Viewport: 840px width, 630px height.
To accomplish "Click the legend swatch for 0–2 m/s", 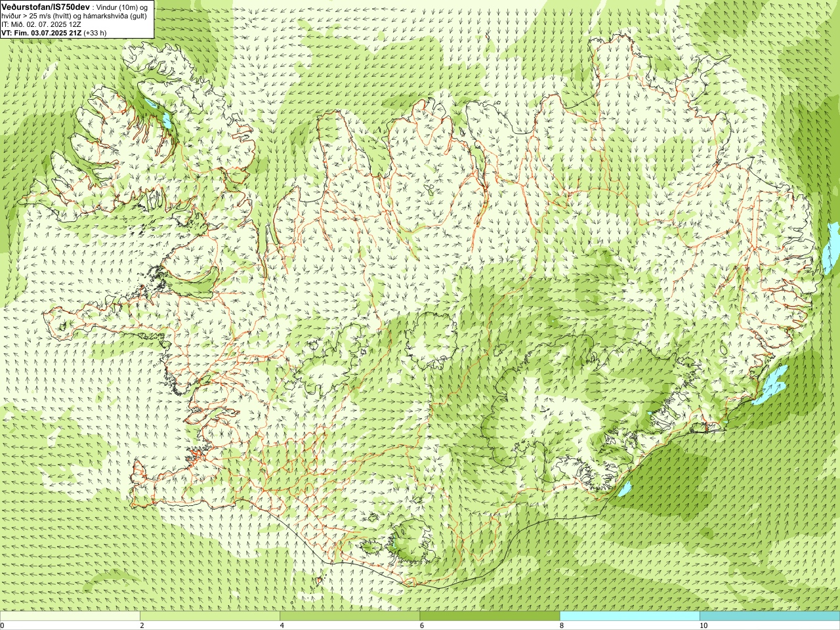I will click(x=70, y=617).
